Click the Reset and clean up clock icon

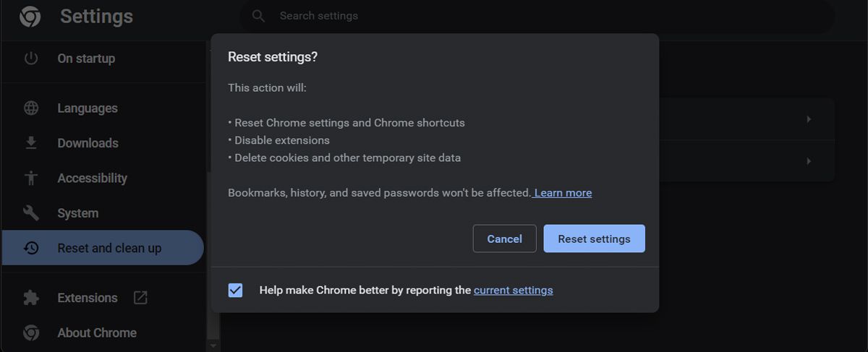31,248
